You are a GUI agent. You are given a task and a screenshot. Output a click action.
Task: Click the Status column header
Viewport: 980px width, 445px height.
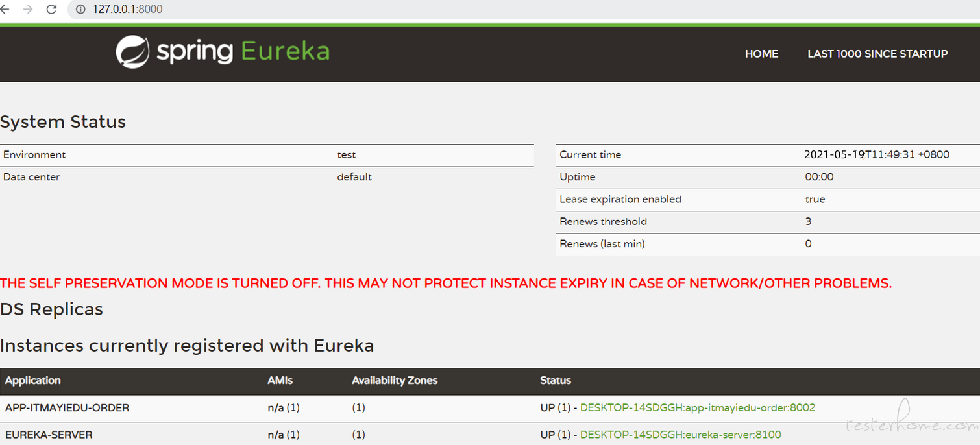click(556, 381)
